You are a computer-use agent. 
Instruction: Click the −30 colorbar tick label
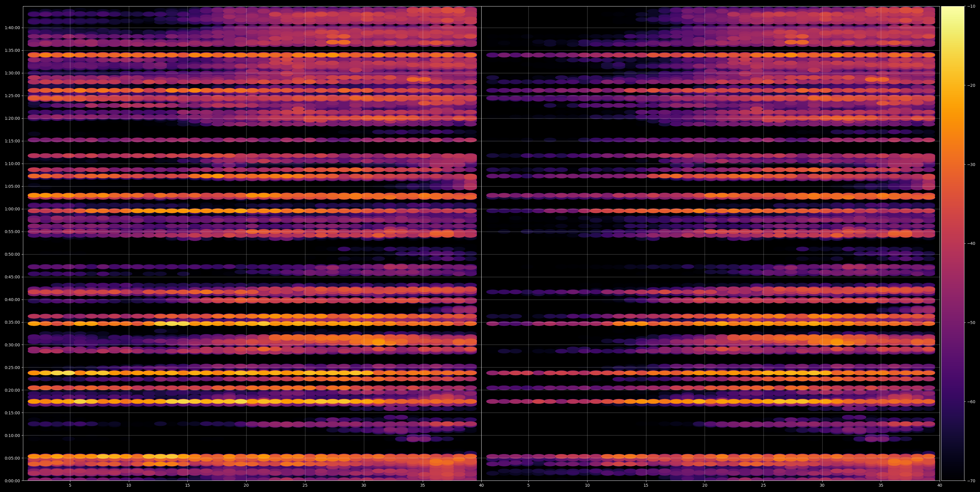pyautogui.click(x=971, y=164)
